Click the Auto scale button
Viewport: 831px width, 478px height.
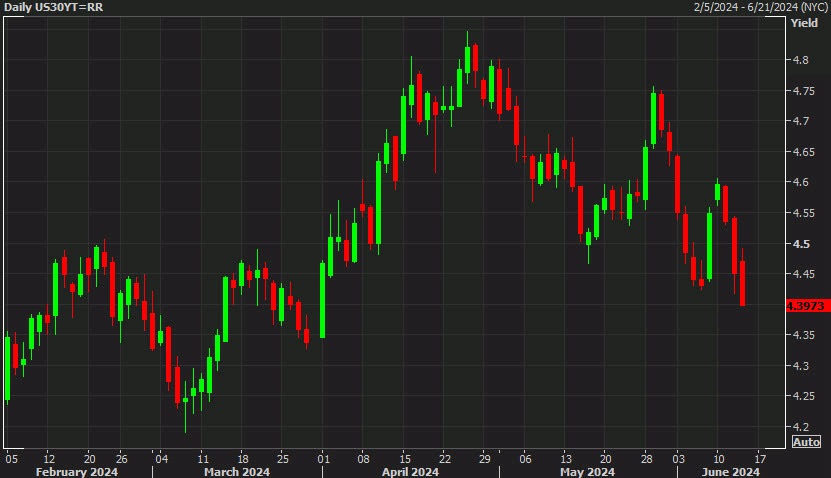(807, 441)
